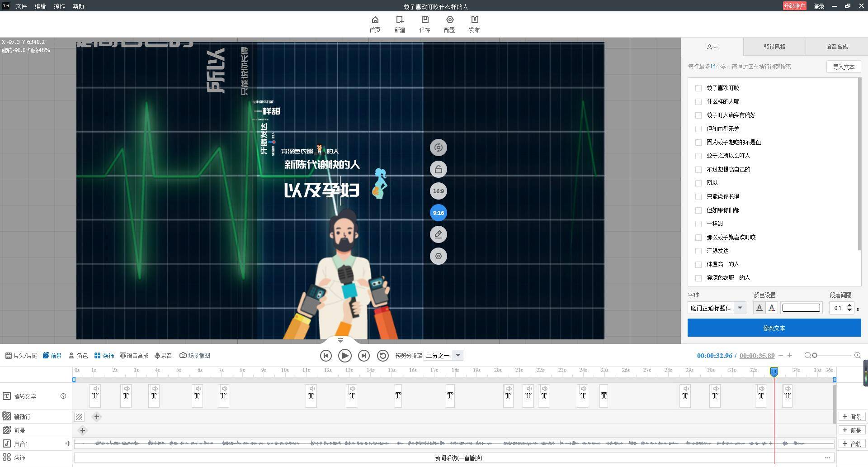Select the 9:16 aspect ratio button
This screenshot has width=868, height=467.
[x=438, y=213]
